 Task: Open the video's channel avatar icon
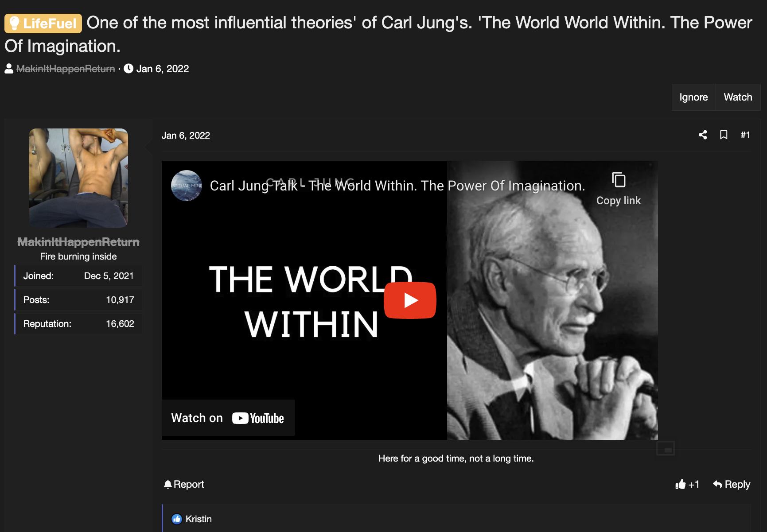click(x=187, y=186)
